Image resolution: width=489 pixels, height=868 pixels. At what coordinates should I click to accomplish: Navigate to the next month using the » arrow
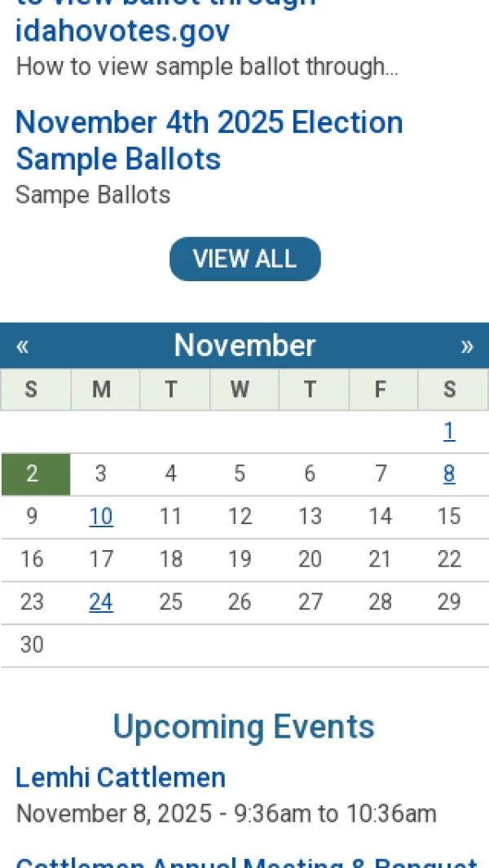468,346
